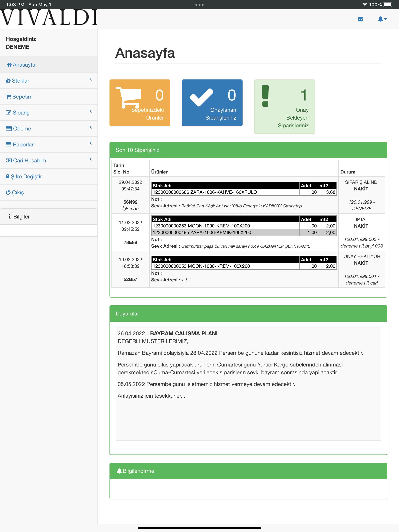Screen dimensions: 399x532
Task: Click the Stoklar gift icon
Action: coord(8,81)
